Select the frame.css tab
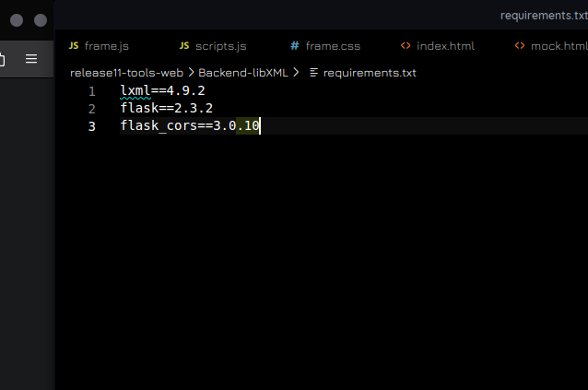This screenshot has height=390, width=588. point(333,45)
